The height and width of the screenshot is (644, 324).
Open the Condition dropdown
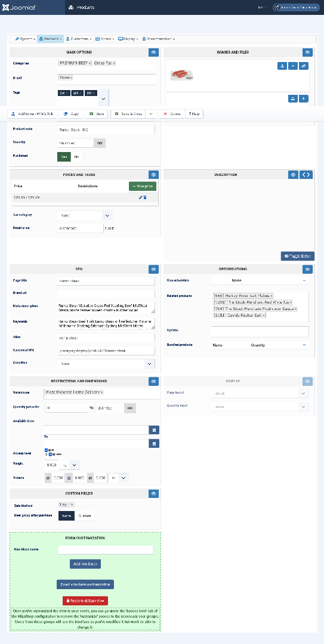(106, 364)
